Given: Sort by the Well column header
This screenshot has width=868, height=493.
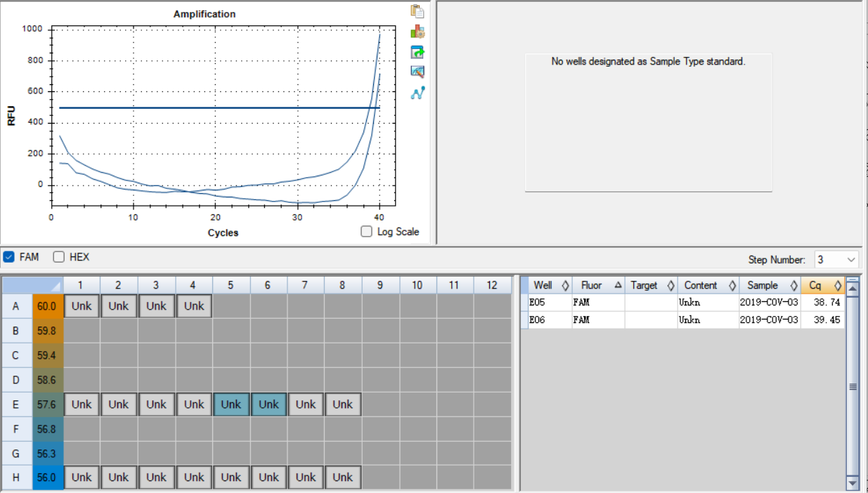Looking at the screenshot, I should [550, 285].
